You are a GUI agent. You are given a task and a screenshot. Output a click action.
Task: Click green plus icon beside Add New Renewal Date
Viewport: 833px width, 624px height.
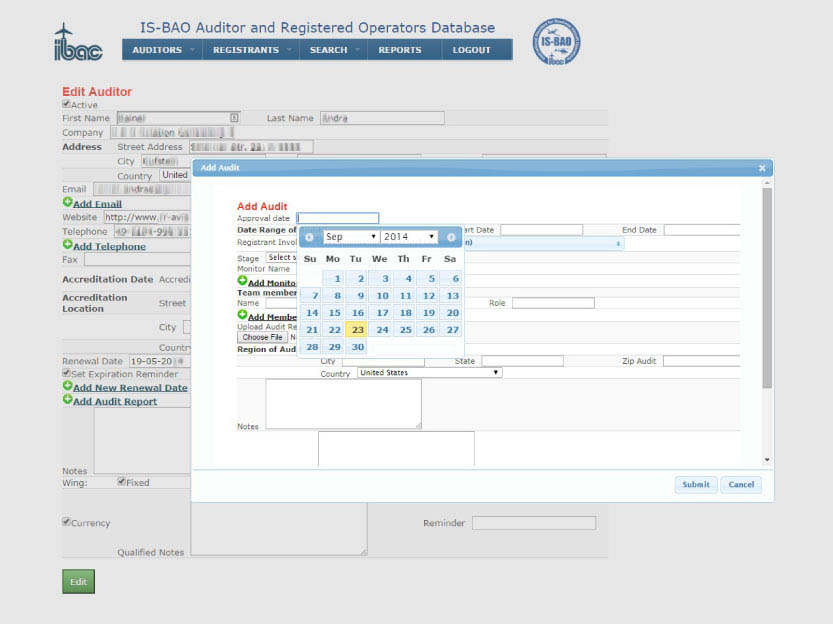(67, 386)
